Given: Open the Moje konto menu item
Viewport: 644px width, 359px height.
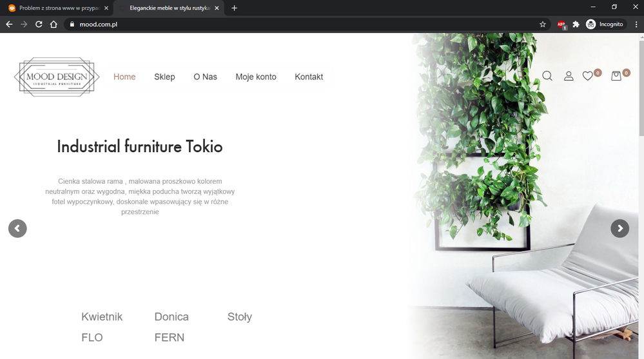Looking at the screenshot, I should (256, 77).
